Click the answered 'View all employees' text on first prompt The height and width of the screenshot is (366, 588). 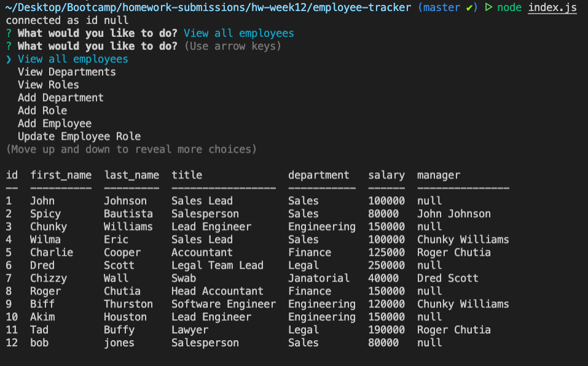239,33
